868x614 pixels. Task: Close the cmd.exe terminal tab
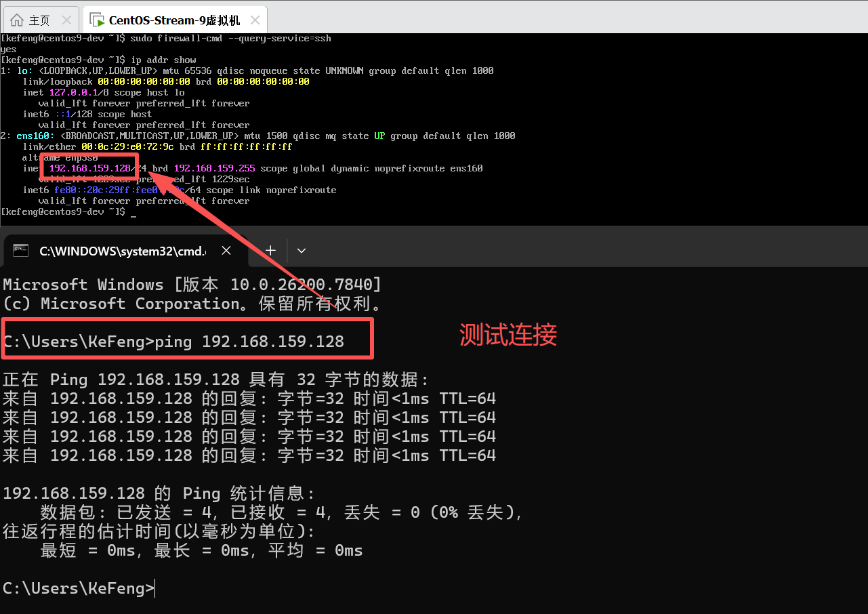pos(226,251)
